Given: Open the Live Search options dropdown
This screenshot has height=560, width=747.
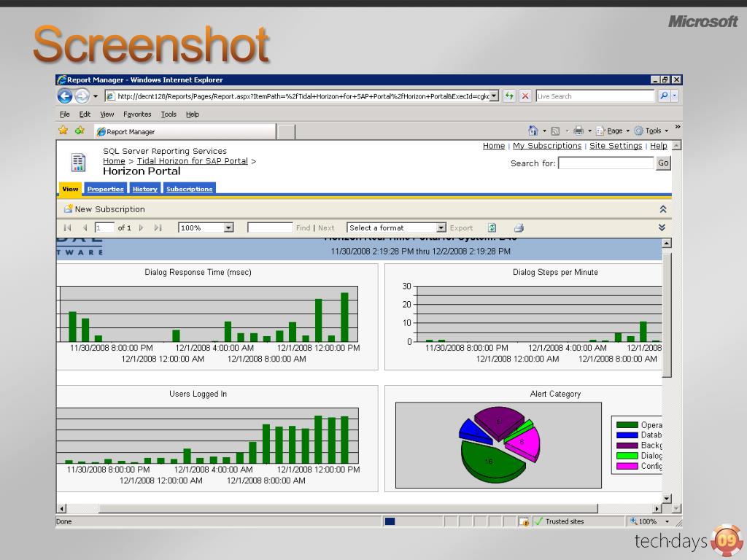Looking at the screenshot, I should 674,96.
